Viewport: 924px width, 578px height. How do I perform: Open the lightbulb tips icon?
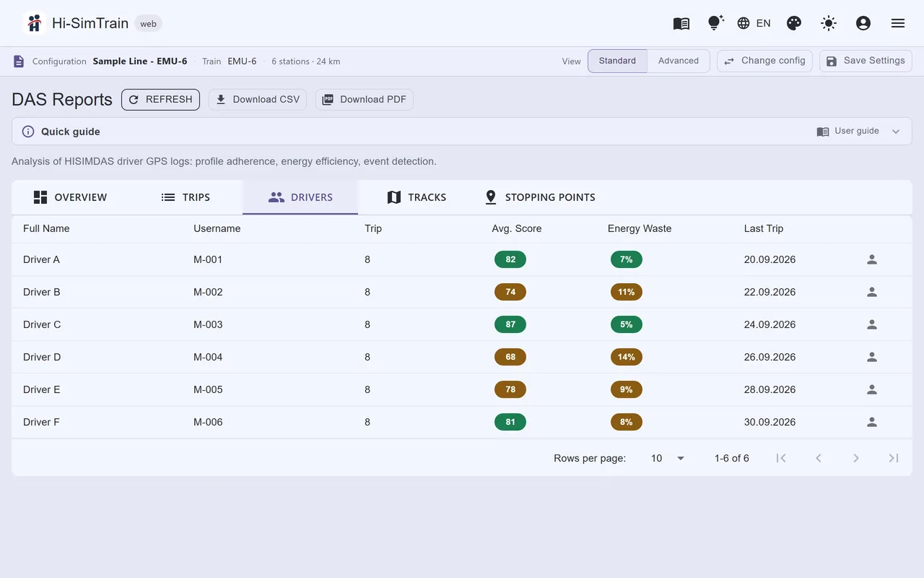pos(715,23)
